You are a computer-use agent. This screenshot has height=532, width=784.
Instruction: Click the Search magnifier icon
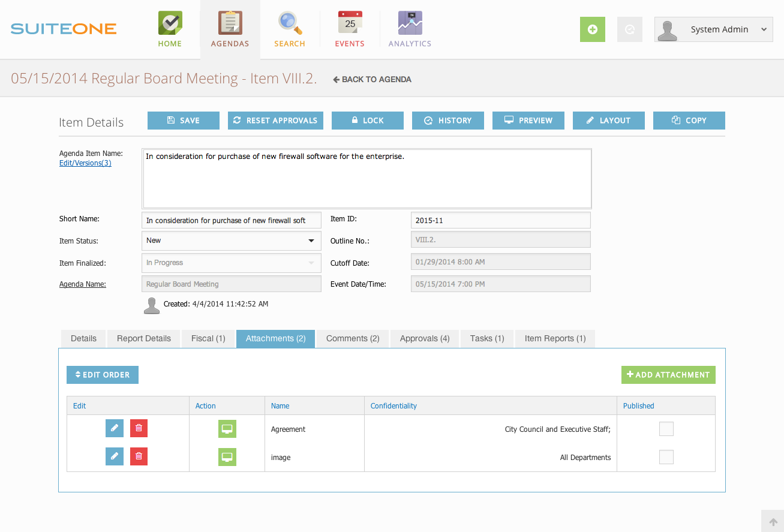click(290, 24)
